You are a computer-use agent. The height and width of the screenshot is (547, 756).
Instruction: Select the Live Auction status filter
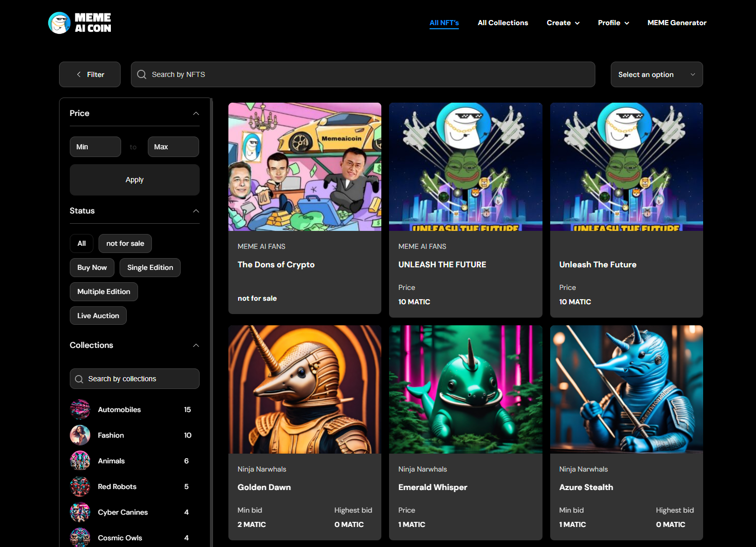click(x=98, y=316)
